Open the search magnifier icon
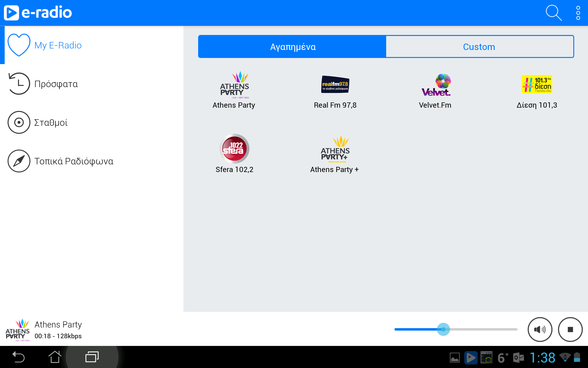The height and width of the screenshot is (368, 588). coord(554,13)
